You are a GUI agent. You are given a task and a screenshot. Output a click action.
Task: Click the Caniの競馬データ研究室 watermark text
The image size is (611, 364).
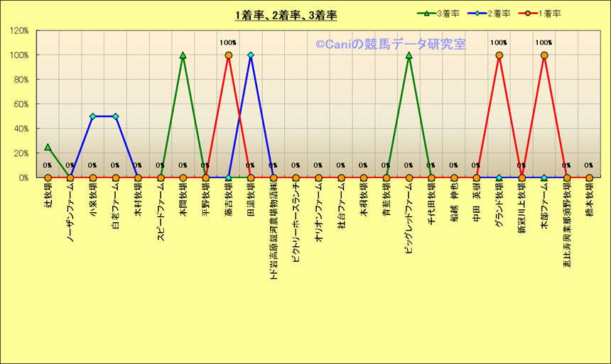[x=391, y=45]
